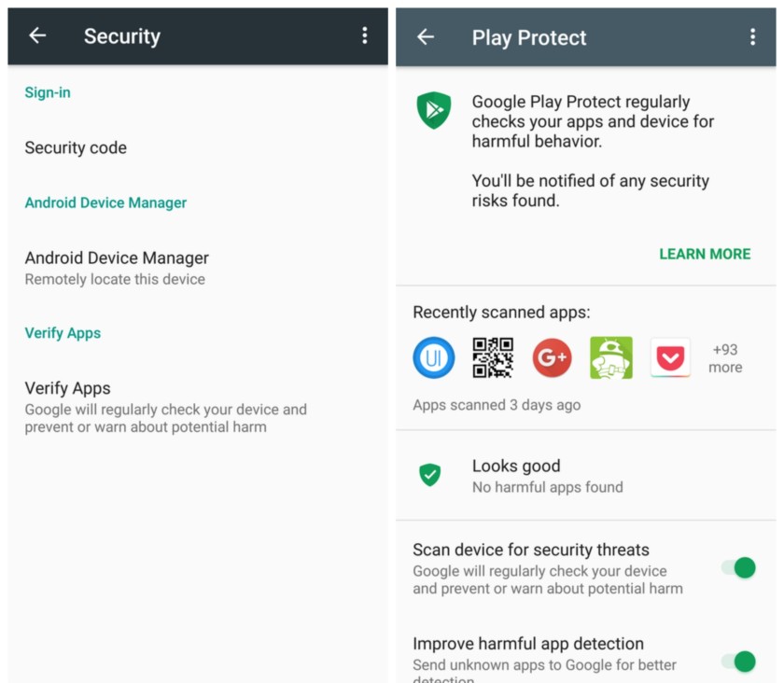Screen dimensions: 784x683
Task: Tap the LEARN MORE link
Action: click(x=705, y=254)
